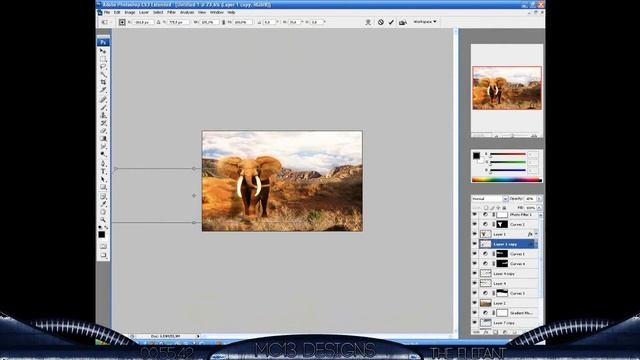
Task: Commit the transform with the checkmark
Action: [391, 22]
